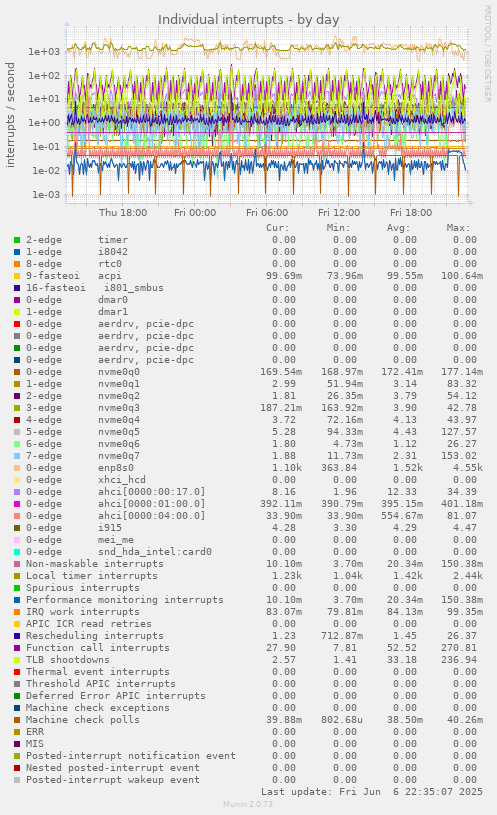
Task: Click the Function call interrupts label
Action: (98, 648)
